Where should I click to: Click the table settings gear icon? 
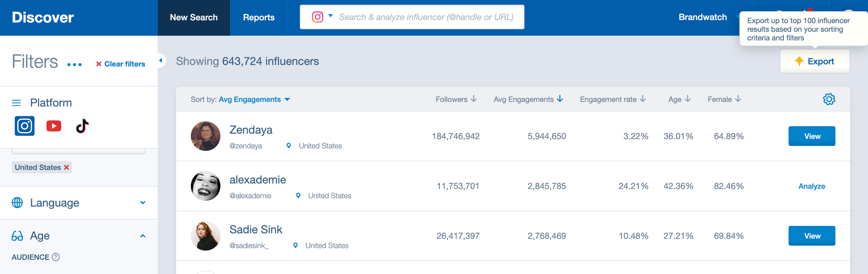tap(829, 99)
